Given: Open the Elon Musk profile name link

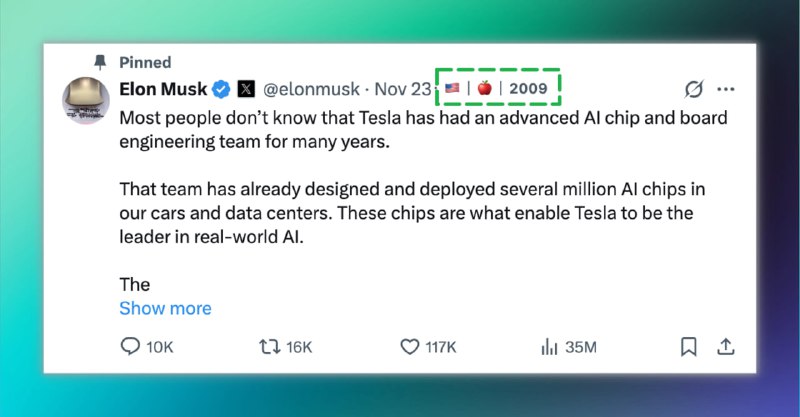Looking at the screenshot, I should pyautogui.click(x=162, y=89).
